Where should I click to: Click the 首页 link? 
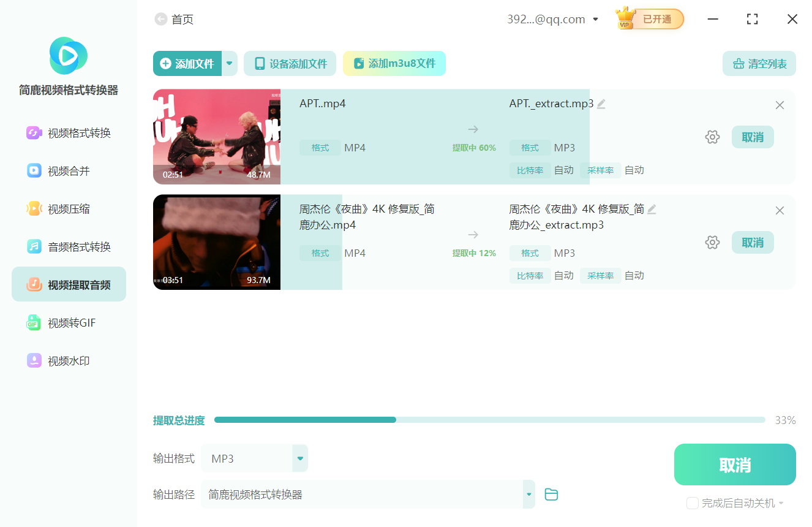(x=182, y=20)
